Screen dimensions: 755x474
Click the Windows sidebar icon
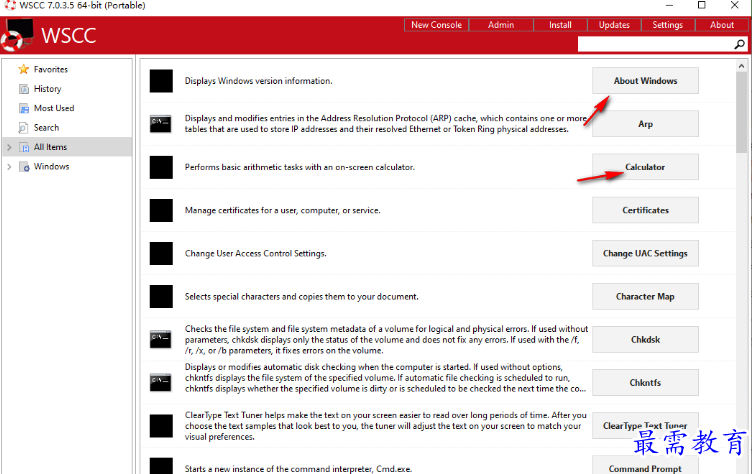point(24,167)
